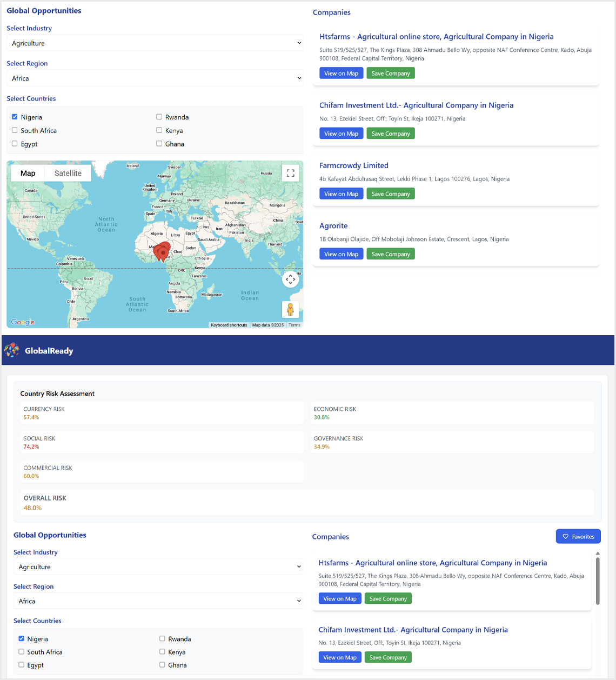Expand Agriculture dropdown below the risk assessment
The width and height of the screenshot is (616, 680).
click(x=158, y=566)
